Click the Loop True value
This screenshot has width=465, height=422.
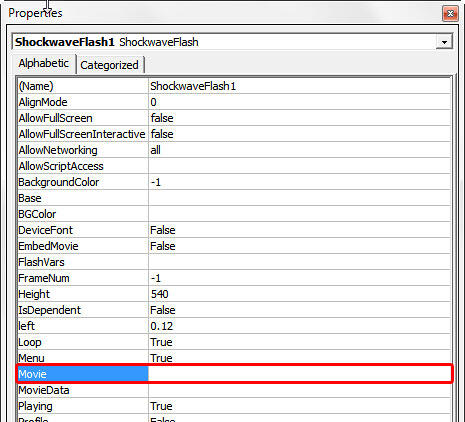click(299, 342)
